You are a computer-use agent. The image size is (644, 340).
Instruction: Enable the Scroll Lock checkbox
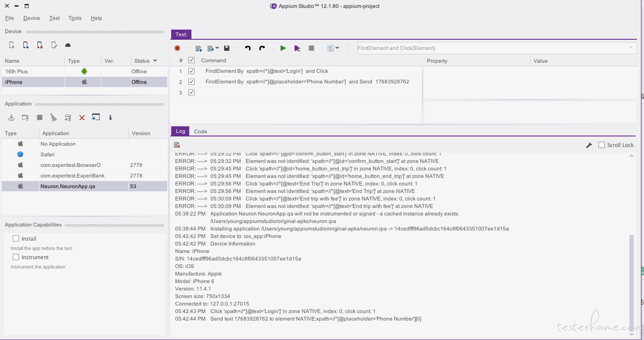pyautogui.click(x=602, y=145)
